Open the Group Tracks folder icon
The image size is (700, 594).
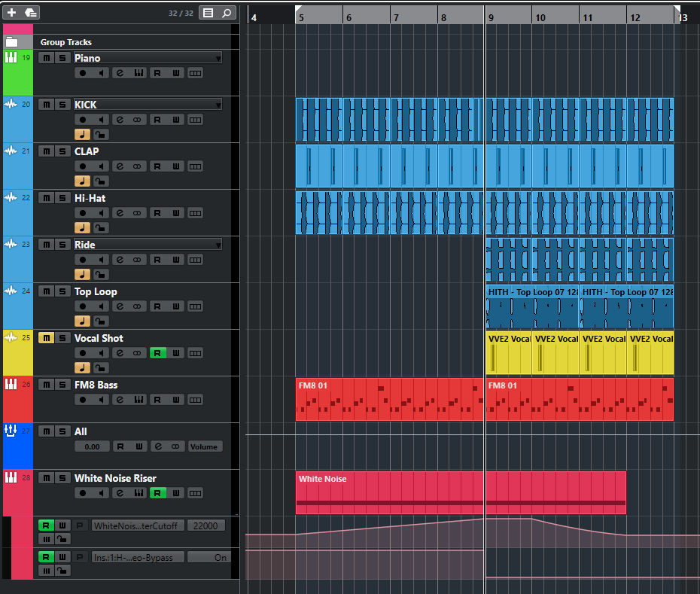(11, 42)
